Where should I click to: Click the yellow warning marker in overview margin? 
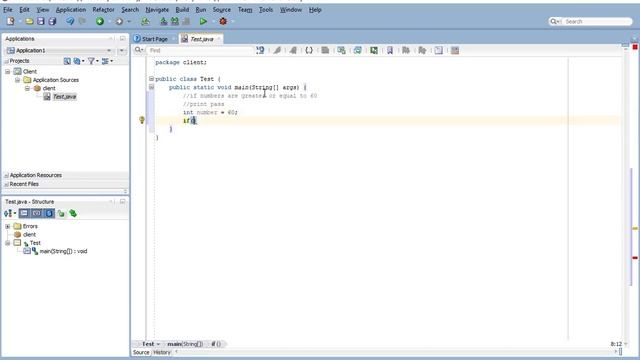635,229
